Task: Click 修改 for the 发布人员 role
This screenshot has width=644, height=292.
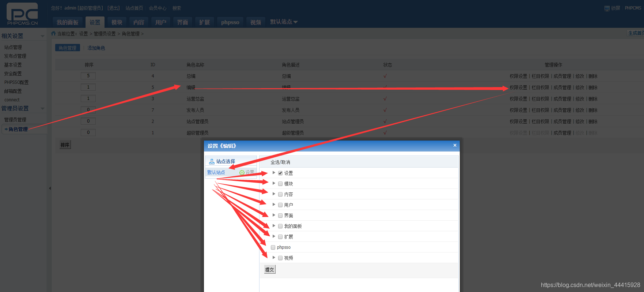Action: tap(580, 110)
